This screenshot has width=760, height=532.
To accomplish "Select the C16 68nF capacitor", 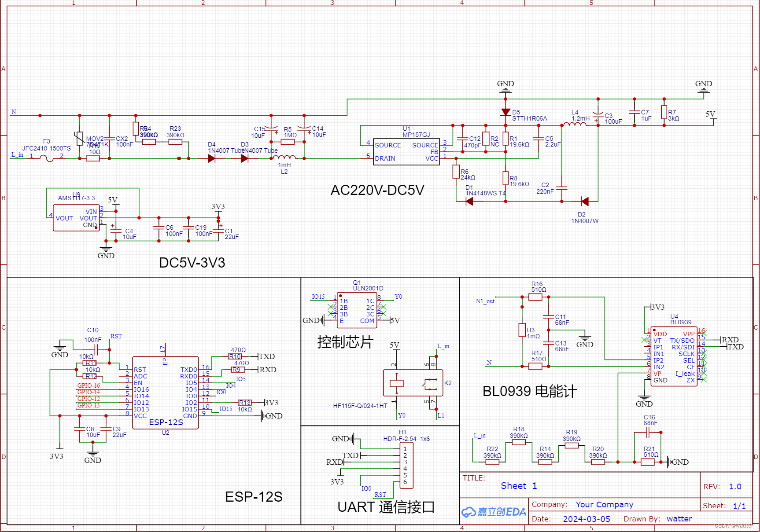I will [648, 433].
